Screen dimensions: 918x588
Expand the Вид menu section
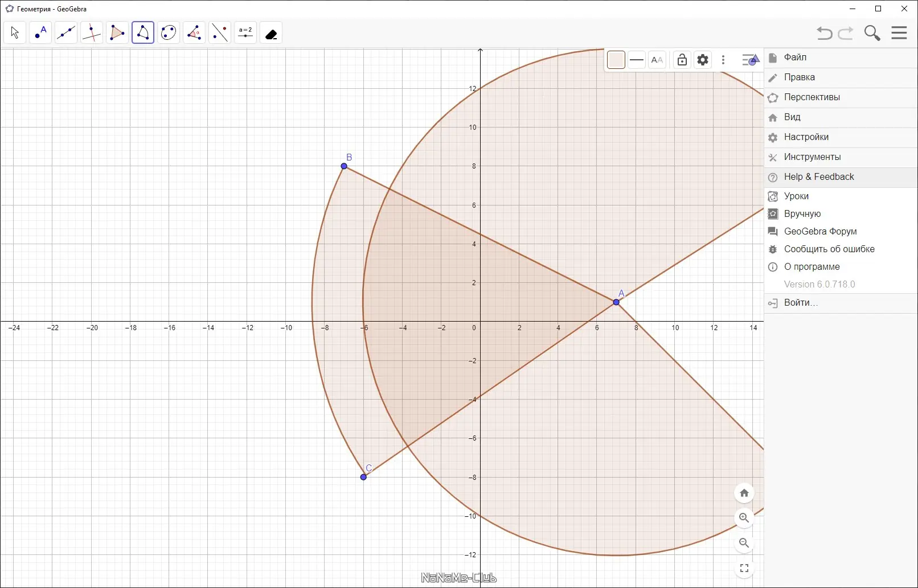[x=841, y=117]
